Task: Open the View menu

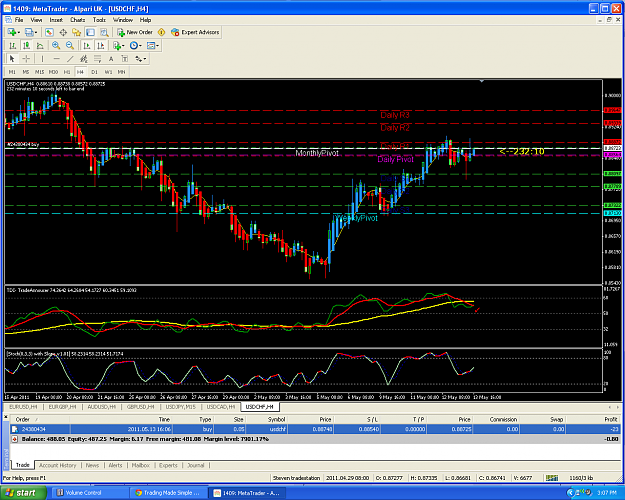Action: (x=36, y=20)
